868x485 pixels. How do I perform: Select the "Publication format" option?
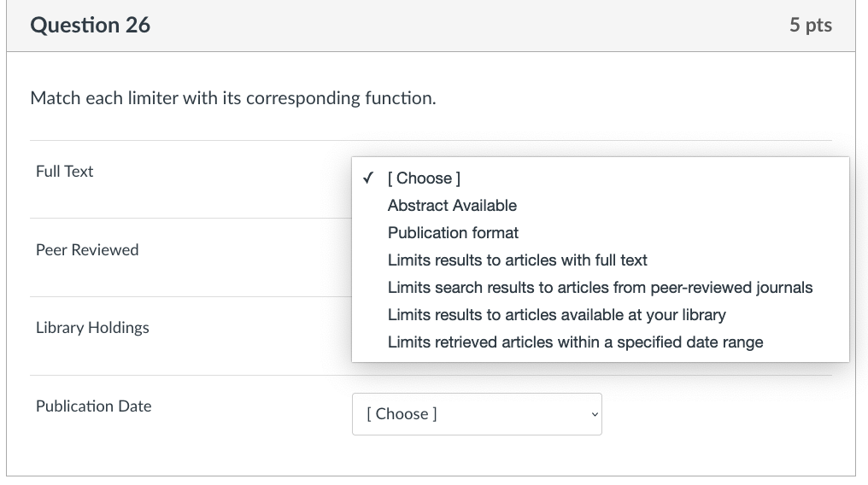click(453, 233)
